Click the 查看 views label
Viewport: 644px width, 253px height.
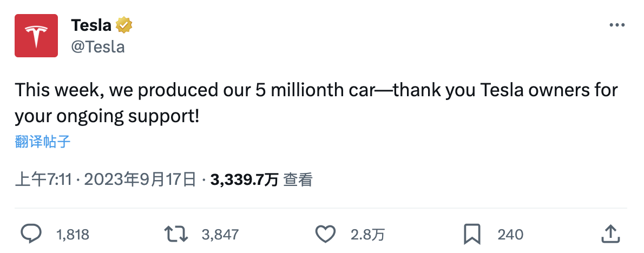click(298, 179)
